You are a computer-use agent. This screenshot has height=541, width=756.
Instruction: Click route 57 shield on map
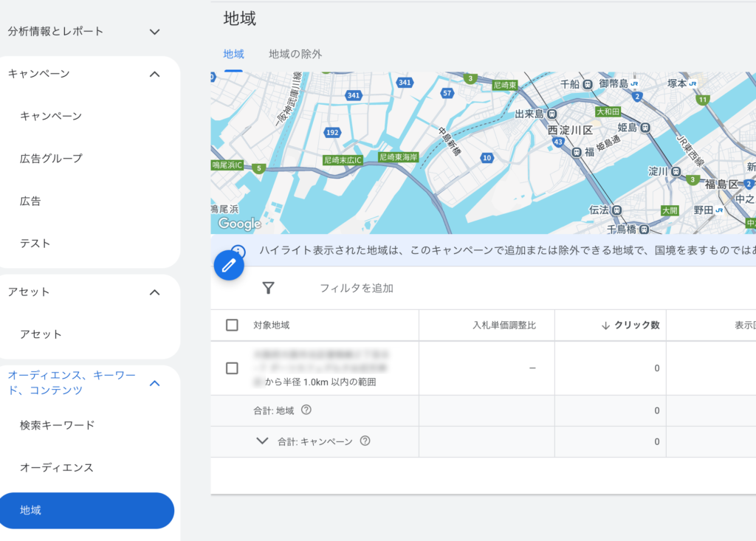[x=447, y=93]
